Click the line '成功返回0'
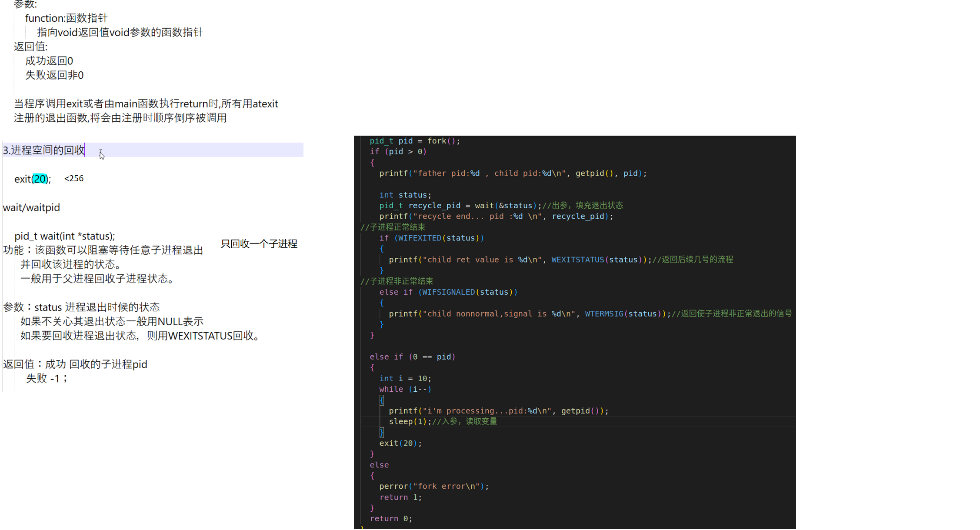The width and height of the screenshot is (980, 530). 49,61
